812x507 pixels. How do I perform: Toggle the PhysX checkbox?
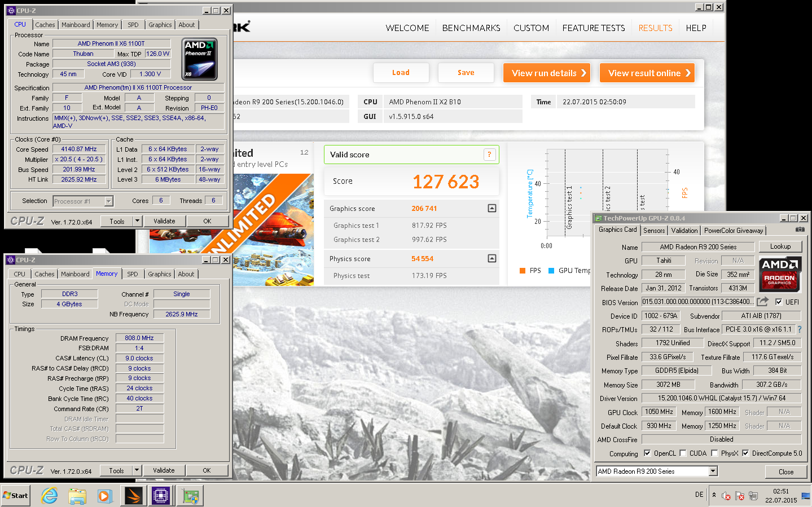tap(714, 453)
